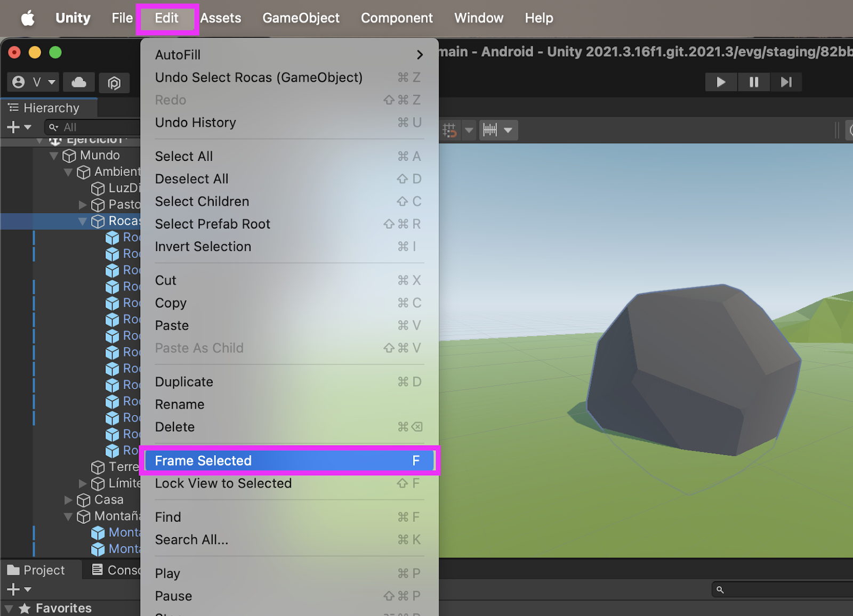853x616 pixels.
Task: Open snap increment dropdown arrow
Action: pos(508,130)
